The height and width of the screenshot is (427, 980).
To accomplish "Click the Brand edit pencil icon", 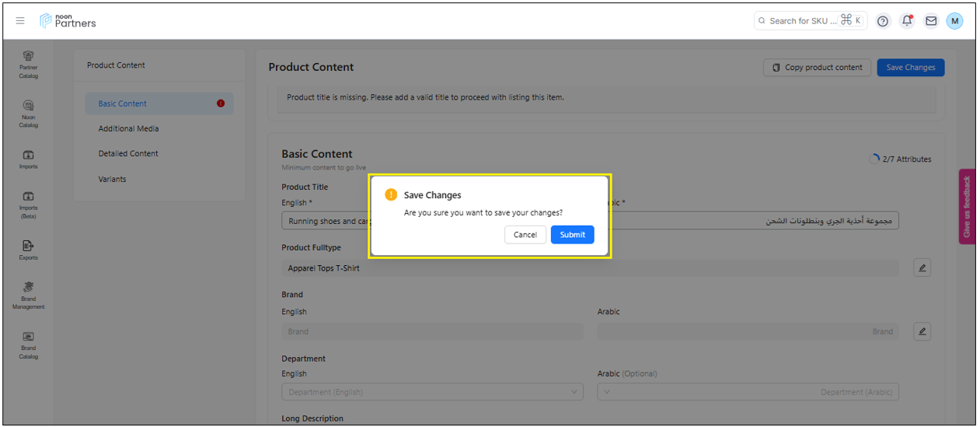I will tap(922, 331).
